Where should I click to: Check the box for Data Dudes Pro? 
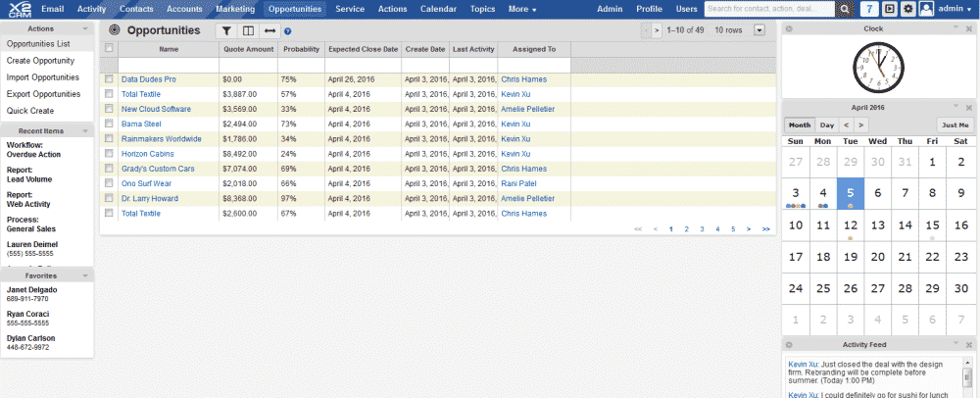(x=109, y=79)
